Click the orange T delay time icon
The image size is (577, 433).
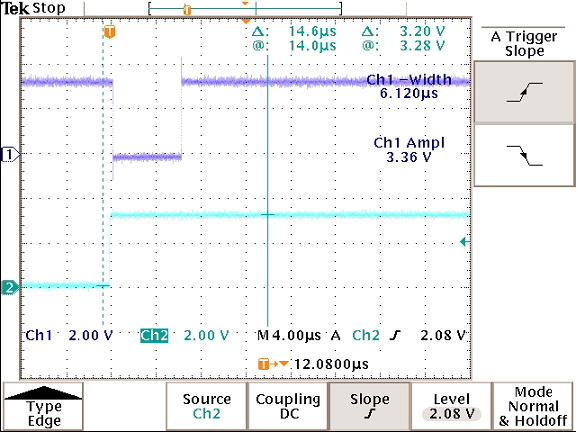(263, 364)
